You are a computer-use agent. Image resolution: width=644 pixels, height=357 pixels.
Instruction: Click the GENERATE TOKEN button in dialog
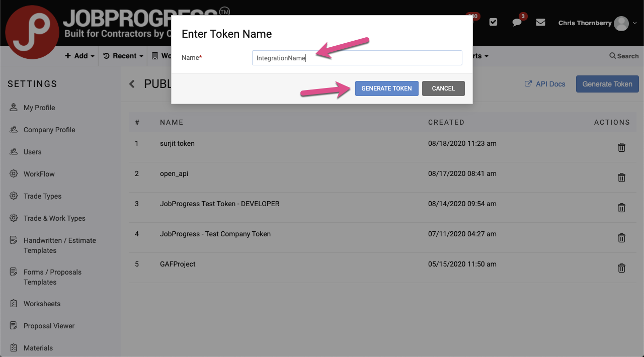pos(386,88)
